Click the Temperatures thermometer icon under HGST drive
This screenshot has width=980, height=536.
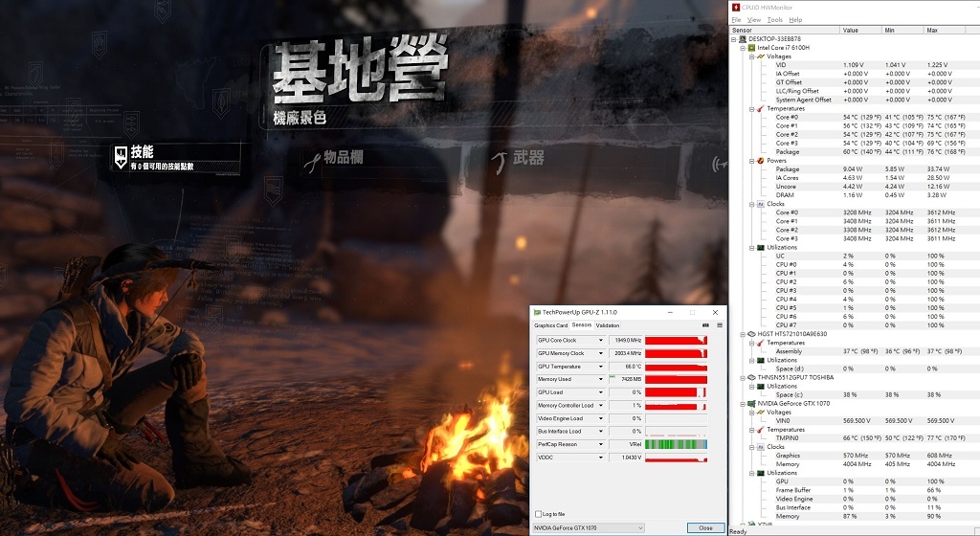click(x=761, y=343)
